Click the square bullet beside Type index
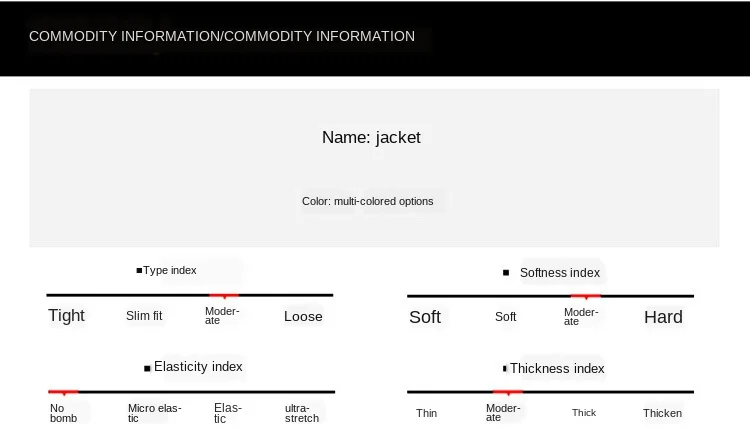This screenshot has width=750, height=446. point(139,270)
